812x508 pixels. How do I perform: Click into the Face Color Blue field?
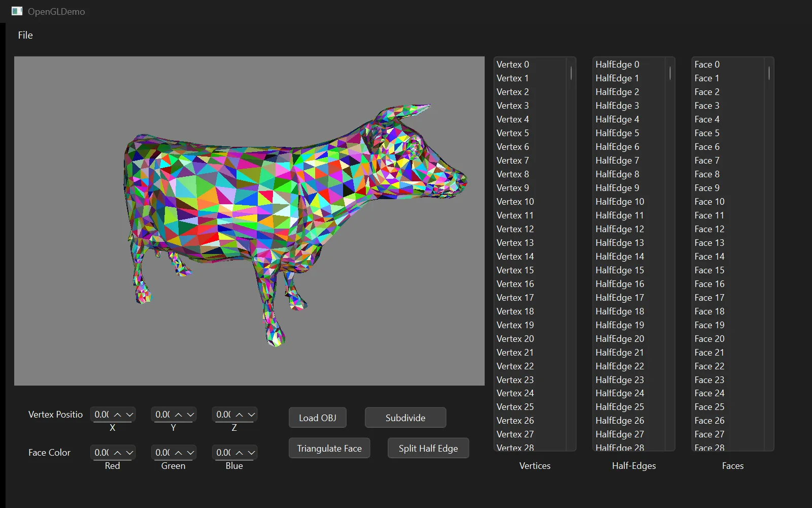point(223,453)
